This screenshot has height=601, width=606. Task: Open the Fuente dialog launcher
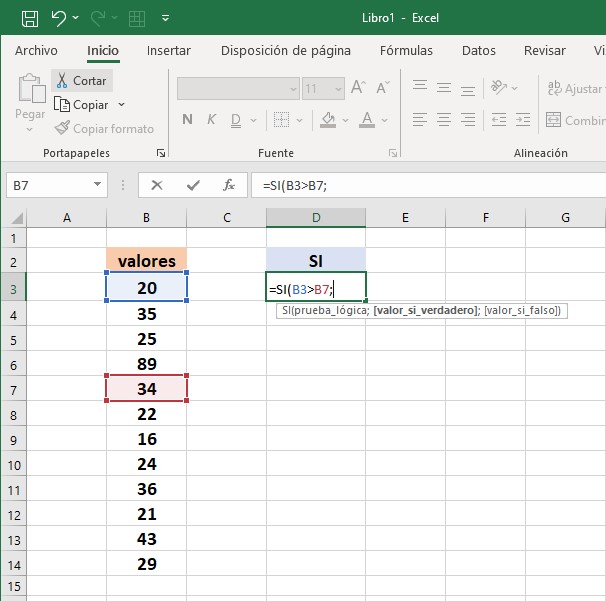(x=393, y=153)
